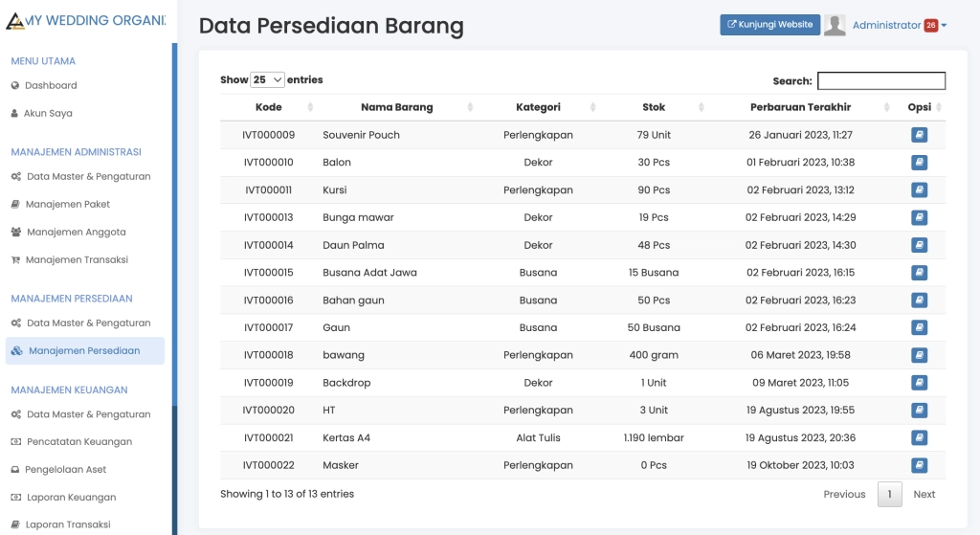
Task: Open options for Kertas A4 row
Action: coord(919,437)
